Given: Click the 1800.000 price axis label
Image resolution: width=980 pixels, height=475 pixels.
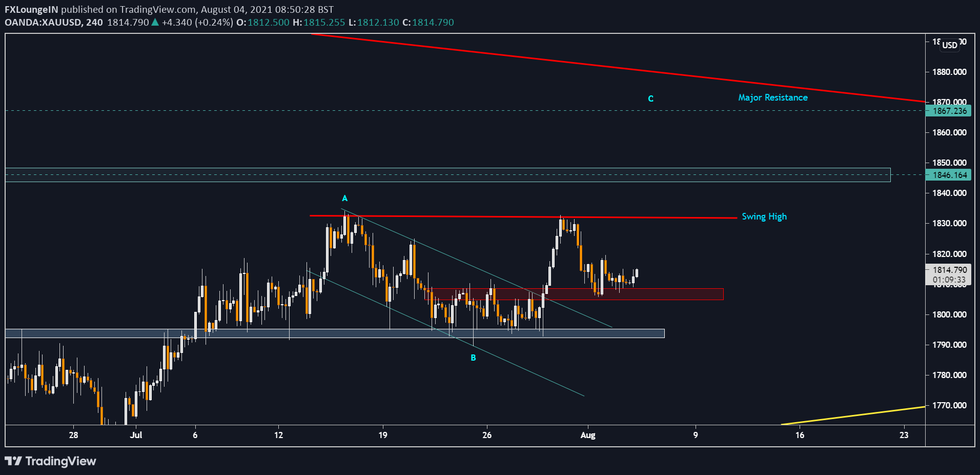Looking at the screenshot, I should [x=950, y=314].
